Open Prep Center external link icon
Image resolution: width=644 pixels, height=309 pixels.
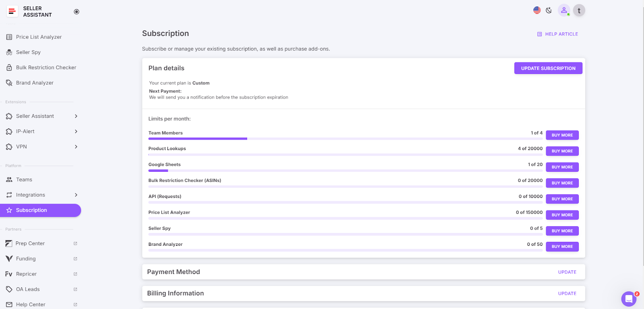(75, 243)
